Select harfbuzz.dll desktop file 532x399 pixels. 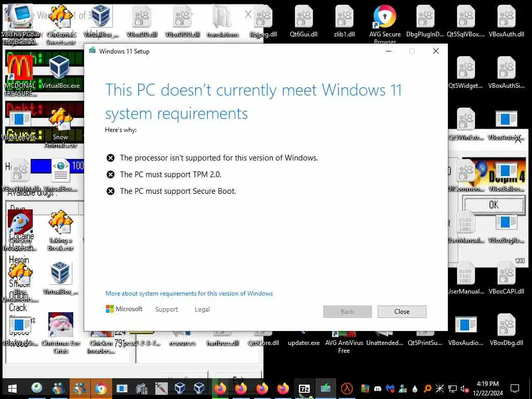pos(222,339)
